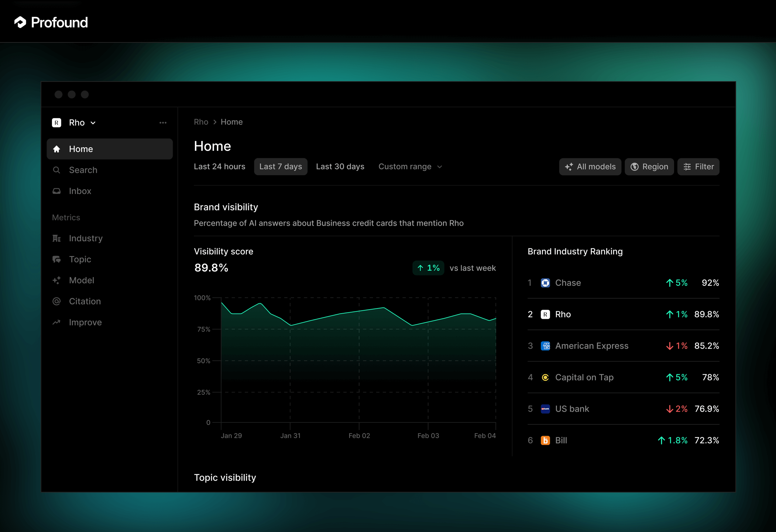This screenshot has height=532, width=776.
Task: Open the Citation at-sign icon
Action: [x=56, y=301]
